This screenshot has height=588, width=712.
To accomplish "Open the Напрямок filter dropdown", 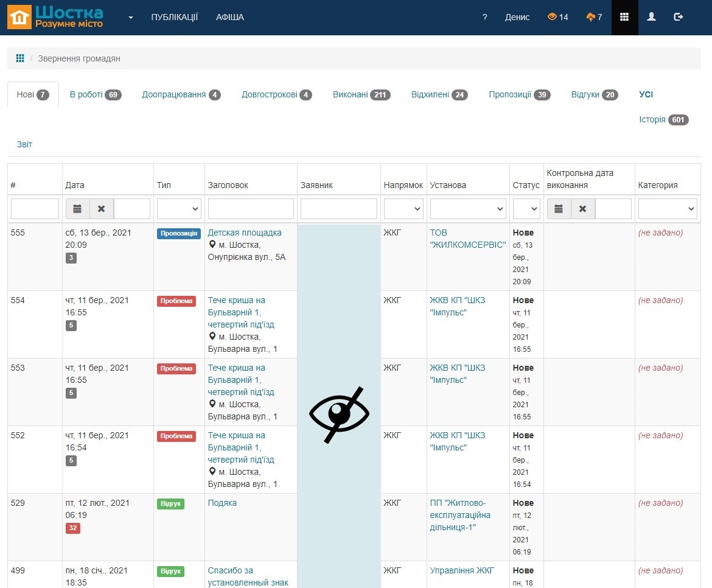I will [x=403, y=209].
